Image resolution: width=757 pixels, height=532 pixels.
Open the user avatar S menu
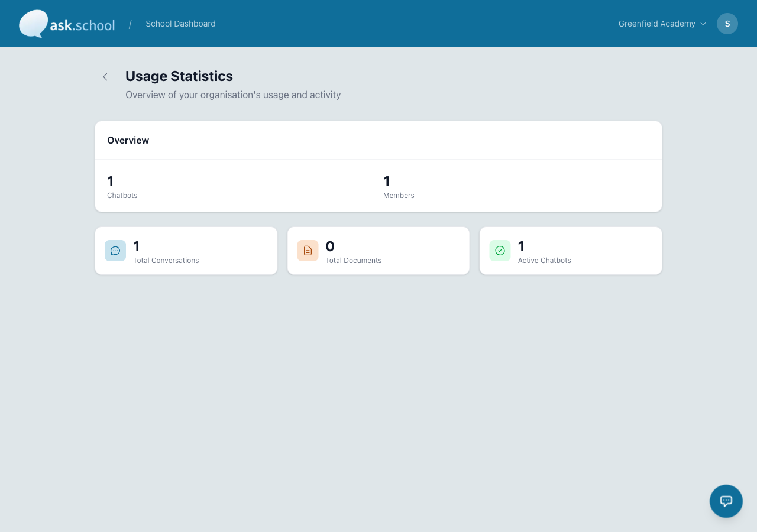click(x=727, y=24)
